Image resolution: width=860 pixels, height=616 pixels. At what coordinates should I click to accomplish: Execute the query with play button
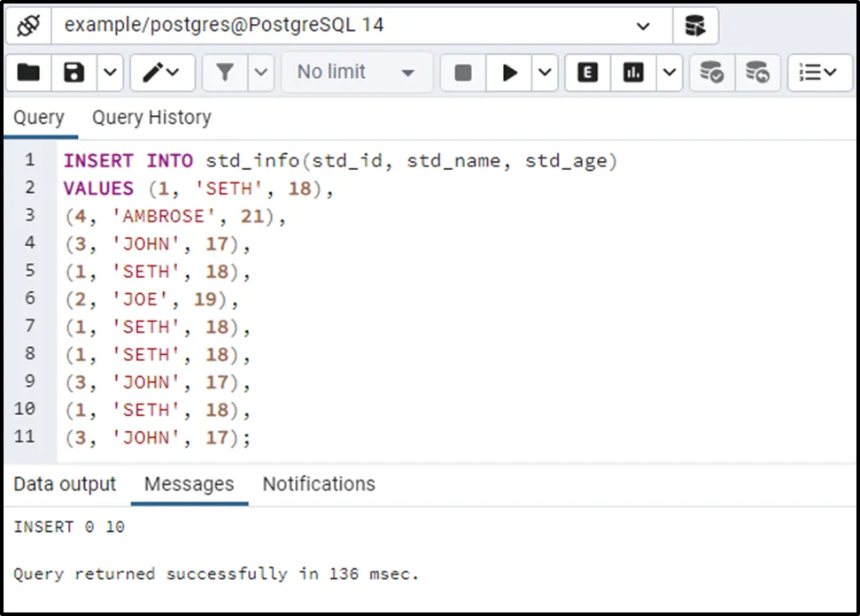tap(510, 73)
